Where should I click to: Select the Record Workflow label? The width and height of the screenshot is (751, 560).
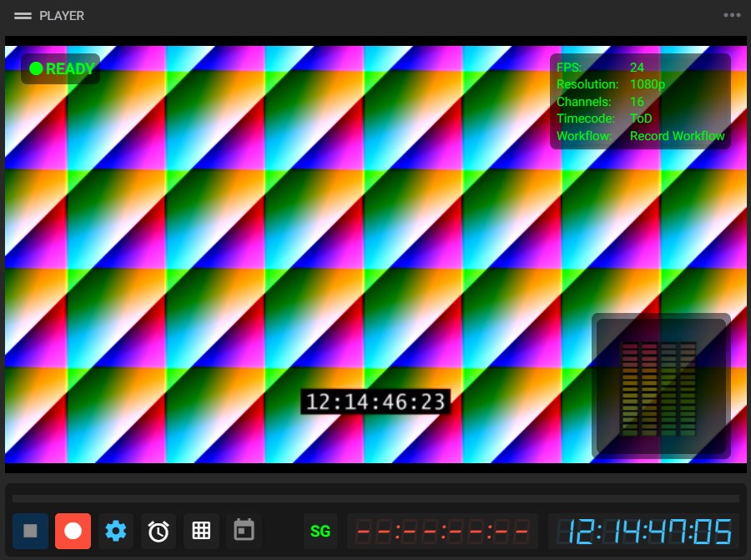click(677, 135)
